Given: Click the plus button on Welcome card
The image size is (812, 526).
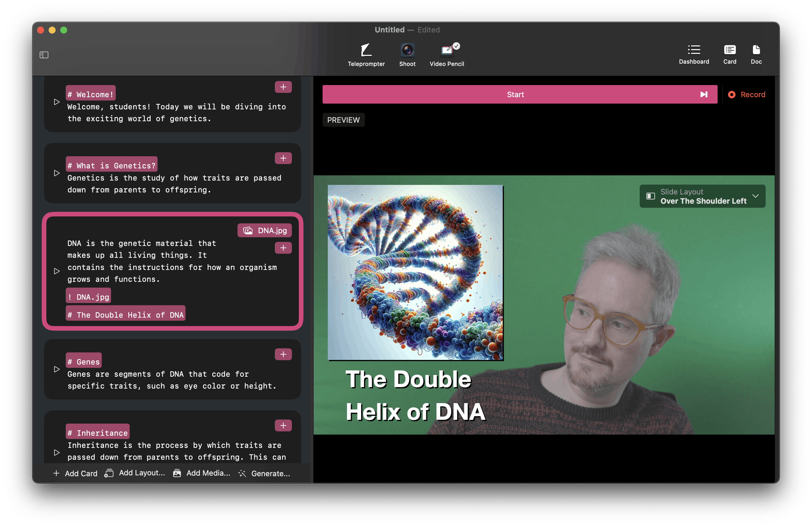Looking at the screenshot, I should tap(283, 87).
